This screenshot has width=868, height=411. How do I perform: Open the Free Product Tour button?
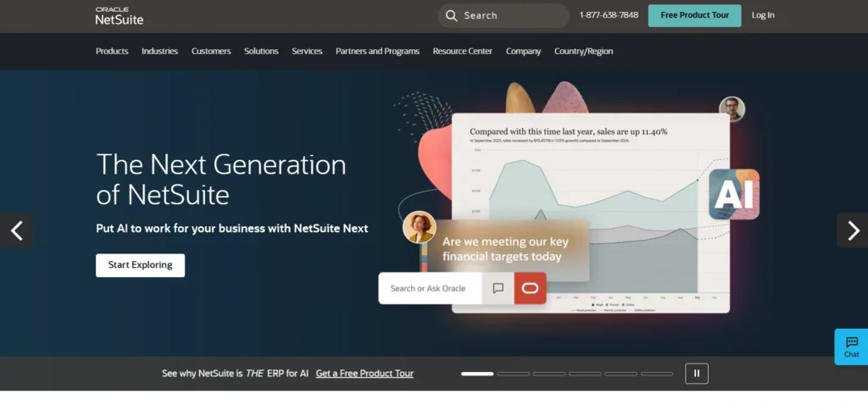point(695,15)
